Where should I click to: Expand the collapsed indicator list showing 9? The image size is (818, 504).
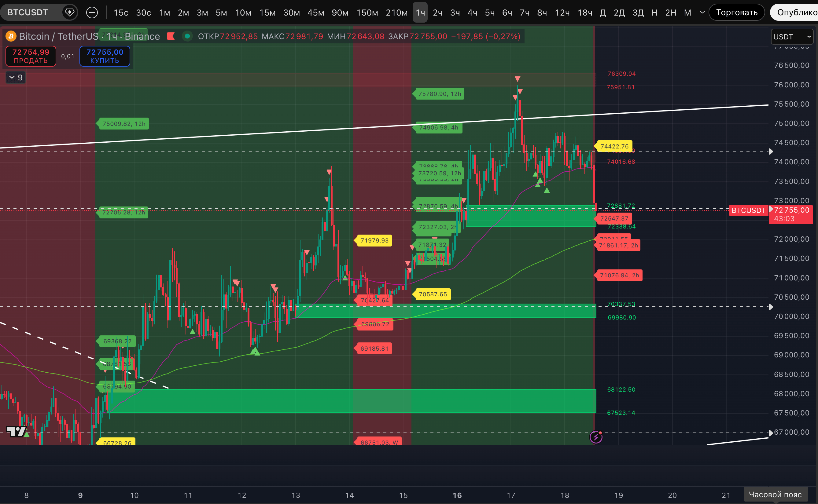coord(16,78)
